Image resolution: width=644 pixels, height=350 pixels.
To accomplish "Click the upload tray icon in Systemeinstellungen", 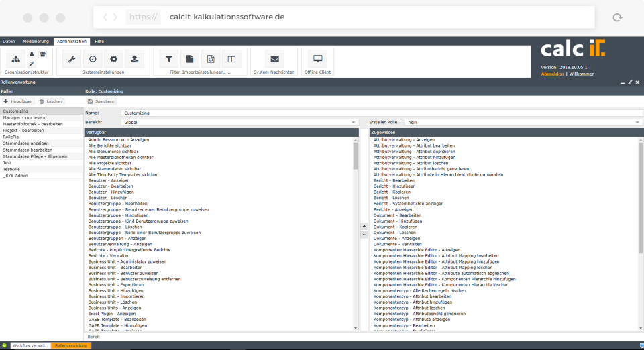I will (x=134, y=59).
